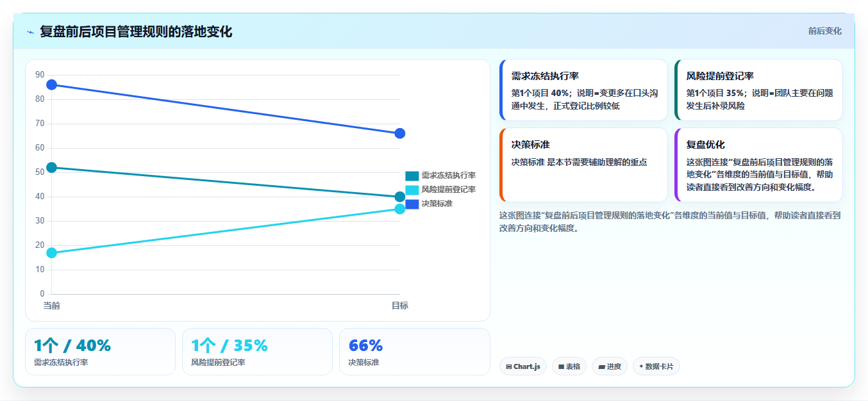Select the 需求冻结执行率 data point at 当前
Image resolution: width=868 pixels, height=401 pixels.
click(52, 167)
